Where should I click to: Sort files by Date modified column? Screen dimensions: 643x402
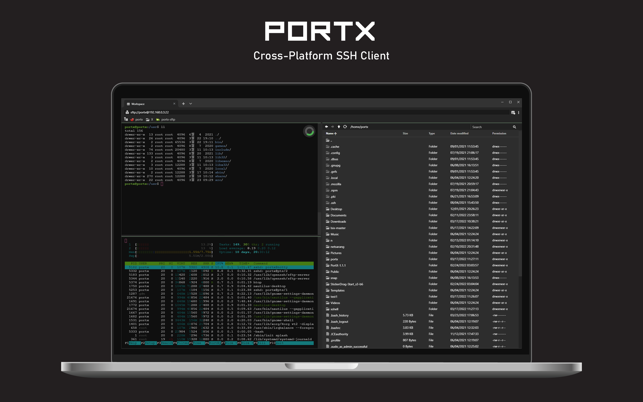point(459,133)
